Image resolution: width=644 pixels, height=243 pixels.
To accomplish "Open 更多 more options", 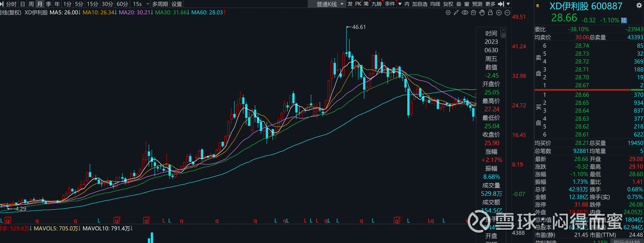I will 490,4.
